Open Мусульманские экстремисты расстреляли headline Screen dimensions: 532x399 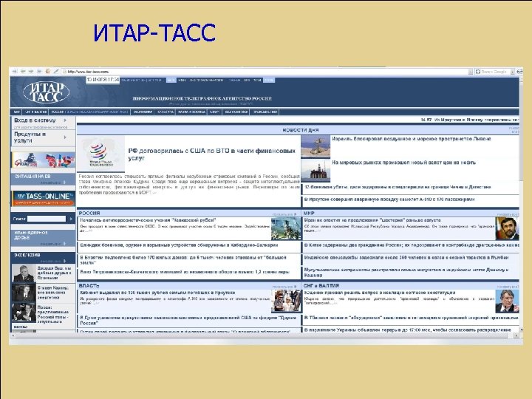click(406, 272)
